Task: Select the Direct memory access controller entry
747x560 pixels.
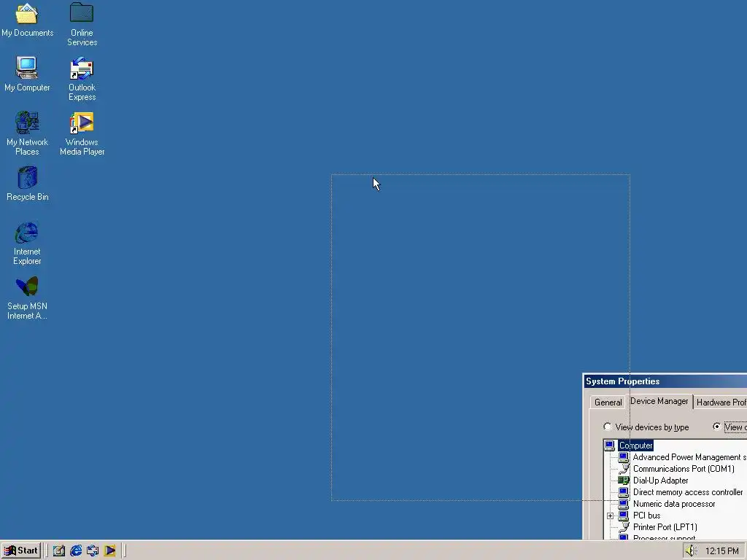Action: pyautogui.click(x=687, y=492)
